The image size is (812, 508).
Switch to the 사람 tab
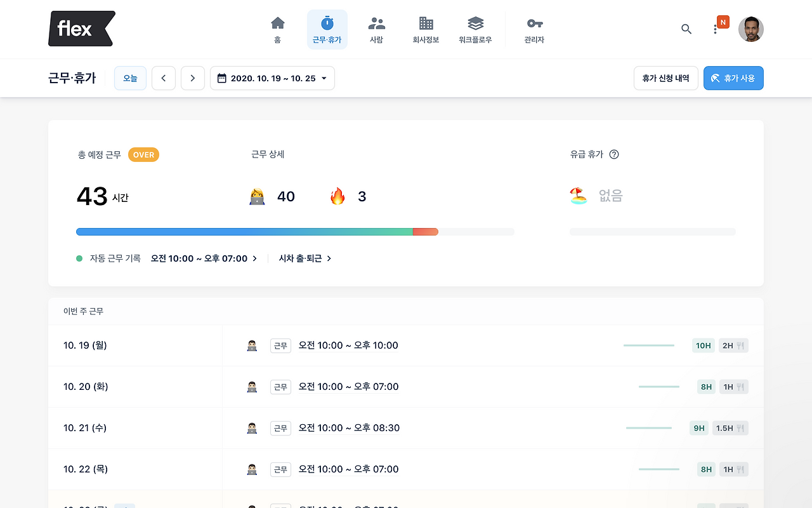pyautogui.click(x=377, y=29)
